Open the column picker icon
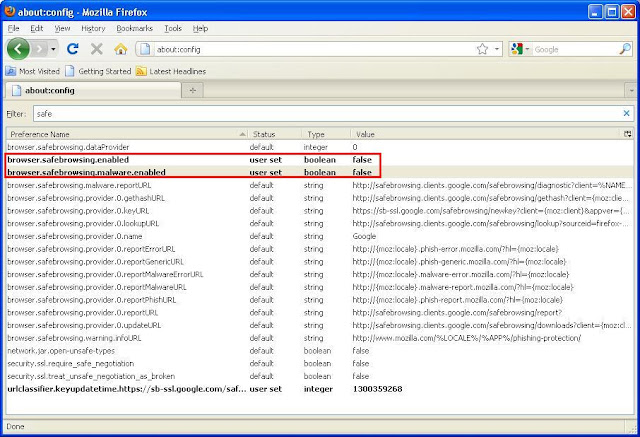The height and width of the screenshot is (437, 640). pyautogui.click(x=628, y=134)
